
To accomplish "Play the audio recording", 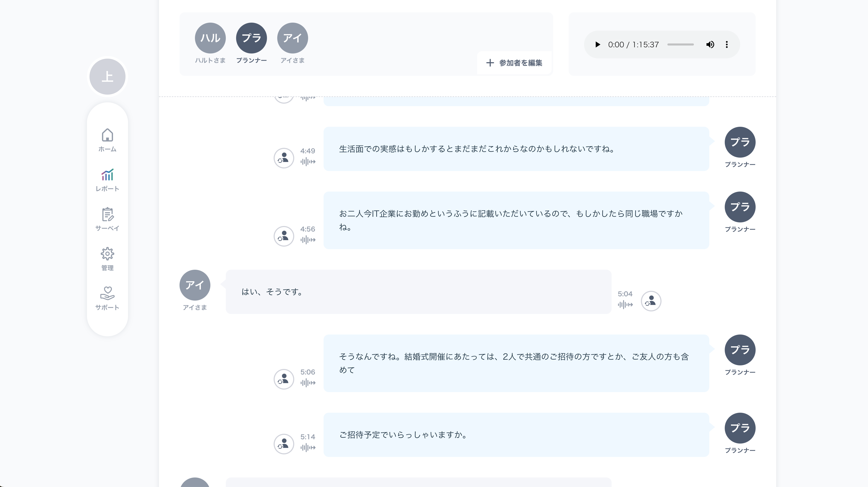I will coord(597,44).
